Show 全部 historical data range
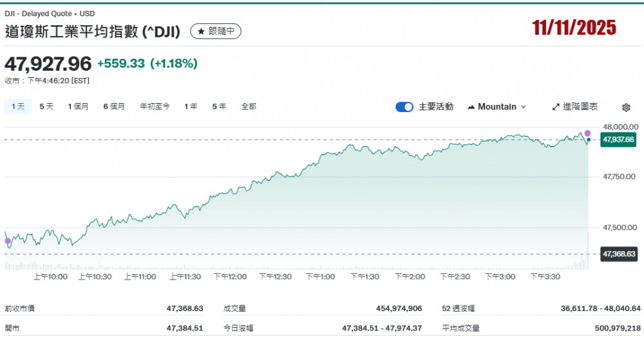 click(249, 106)
